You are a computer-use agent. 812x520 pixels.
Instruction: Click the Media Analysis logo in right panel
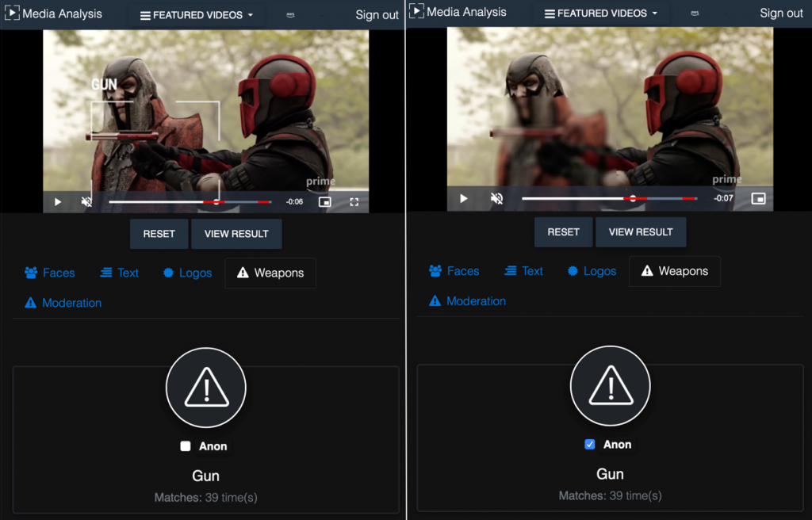[458, 11]
